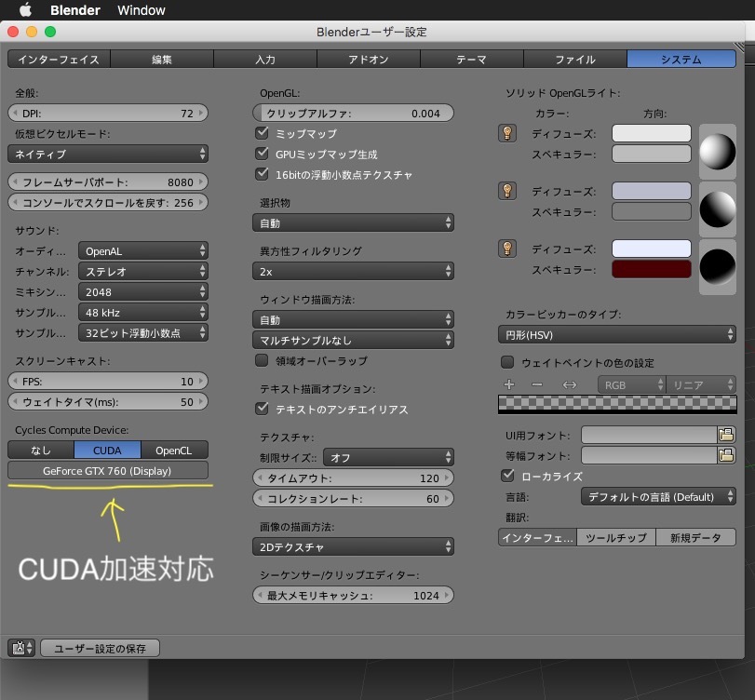Toggle the third solid OpenGL light bulb icon
This screenshot has height=700, width=755.
point(507,249)
